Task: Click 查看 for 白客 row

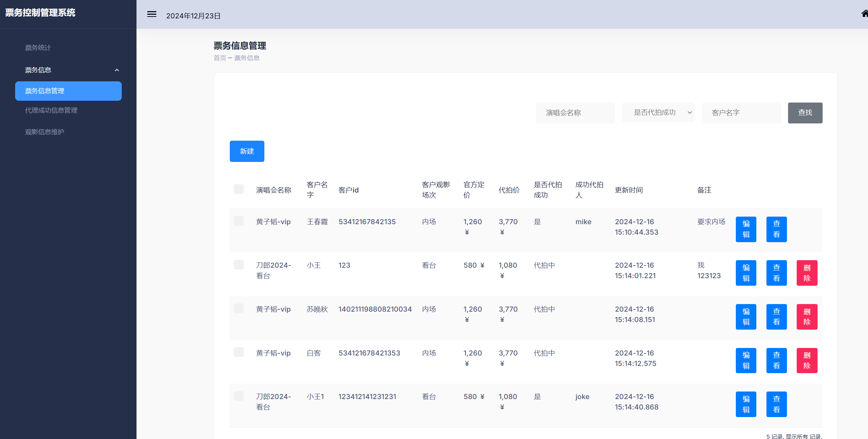Action: coord(777,361)
